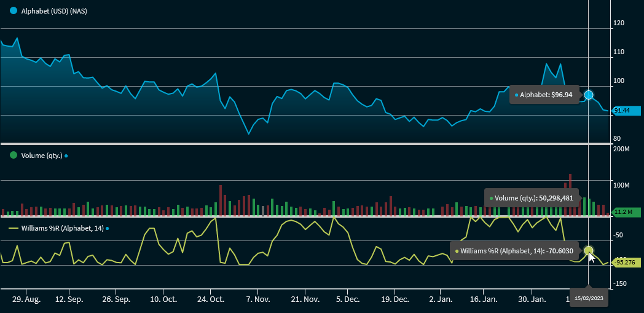The image size is (644, 313).
Task: Click the highlighted Williams %R point marker
Action: pyautogui.click(x=589, y=250)
